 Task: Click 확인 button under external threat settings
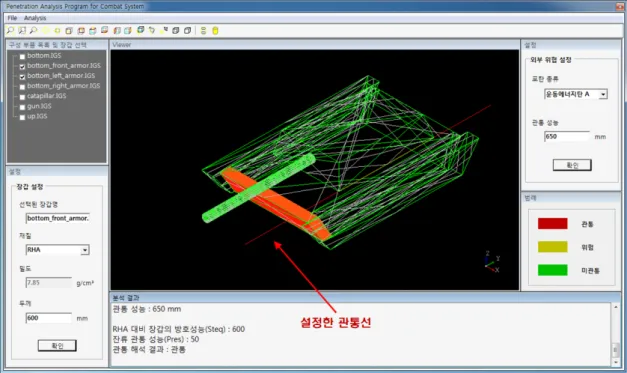click(x=572, y=165)
